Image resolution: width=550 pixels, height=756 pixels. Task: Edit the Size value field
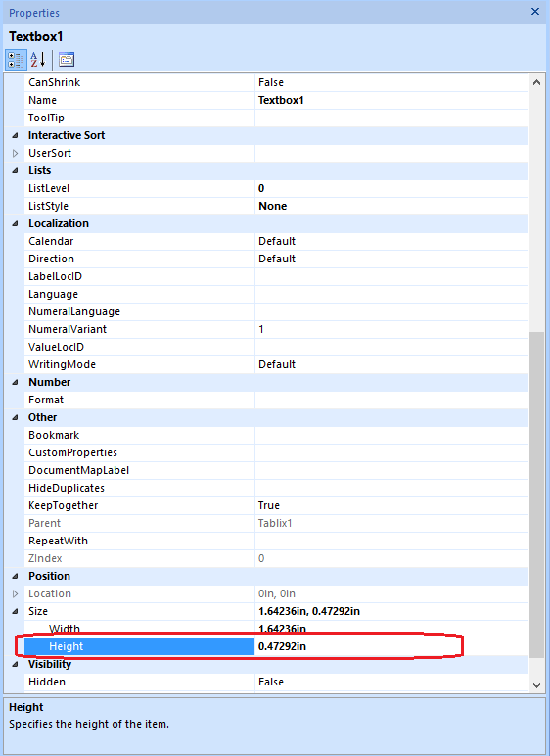(x=391, y=611)
